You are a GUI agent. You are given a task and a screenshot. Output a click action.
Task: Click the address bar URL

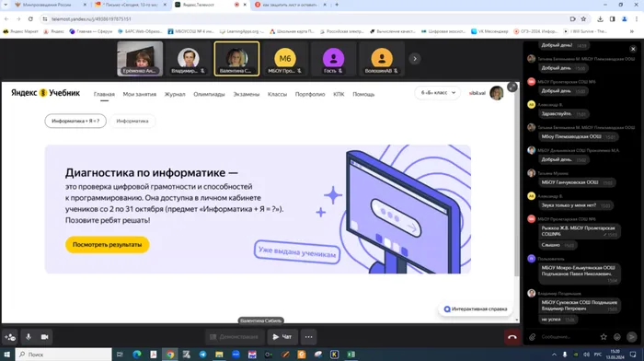[x=91, y=19]
